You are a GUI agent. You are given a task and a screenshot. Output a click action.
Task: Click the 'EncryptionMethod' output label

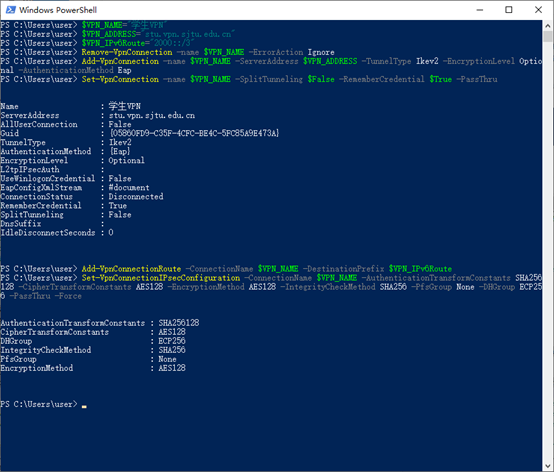[x=37, y=368]
